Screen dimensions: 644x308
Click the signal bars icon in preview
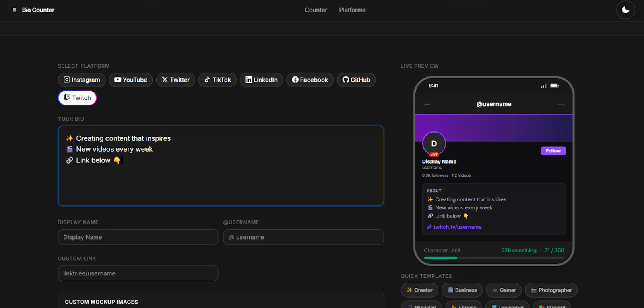pyautogui.click(x=544, y=86)
